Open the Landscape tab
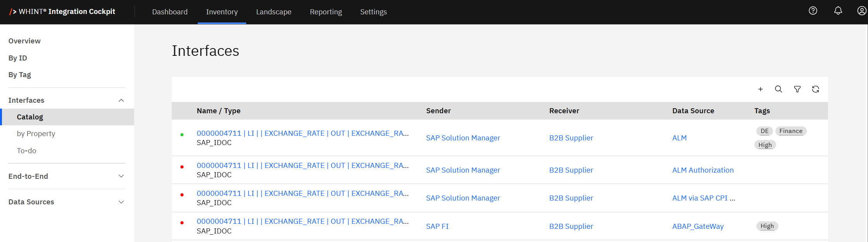 point(274,12)
